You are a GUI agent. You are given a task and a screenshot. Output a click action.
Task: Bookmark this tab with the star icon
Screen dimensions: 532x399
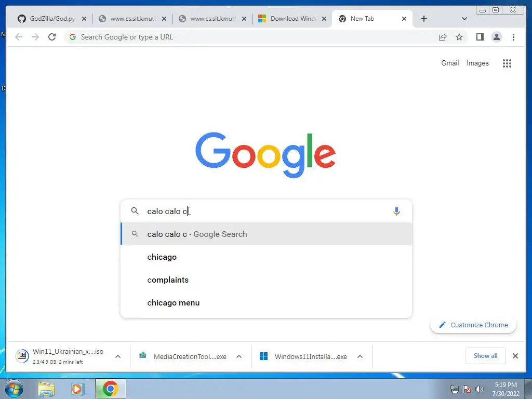tap(459, 37)
